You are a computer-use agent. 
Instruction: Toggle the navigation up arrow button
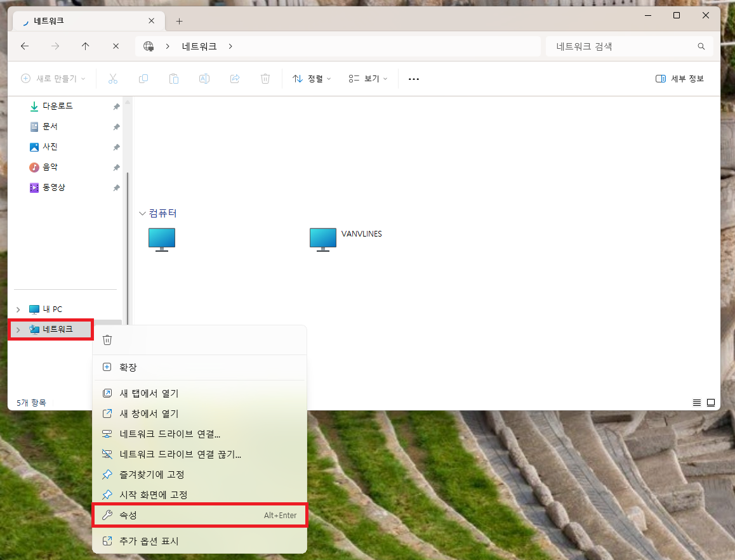click(x=85, y=46)
